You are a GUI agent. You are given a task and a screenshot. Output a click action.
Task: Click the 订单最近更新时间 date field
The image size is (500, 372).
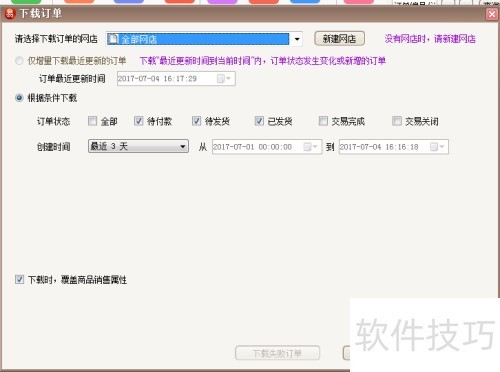(176, 79)
